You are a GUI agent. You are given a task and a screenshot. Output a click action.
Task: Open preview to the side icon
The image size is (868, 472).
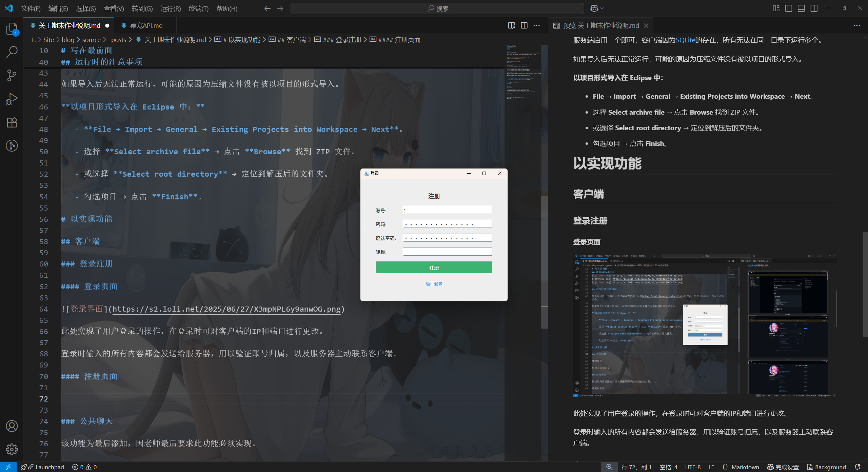512,25
